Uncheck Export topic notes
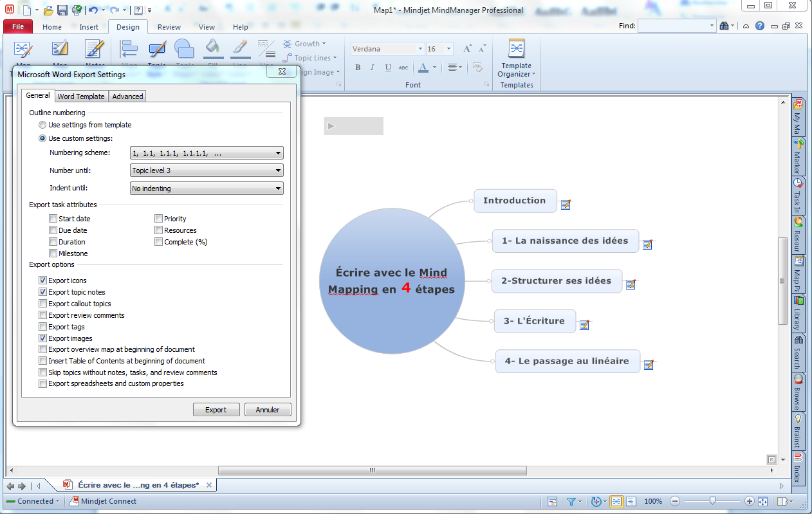Image resolution: width=812 pixels, height=514 pixels. (43, 292)
